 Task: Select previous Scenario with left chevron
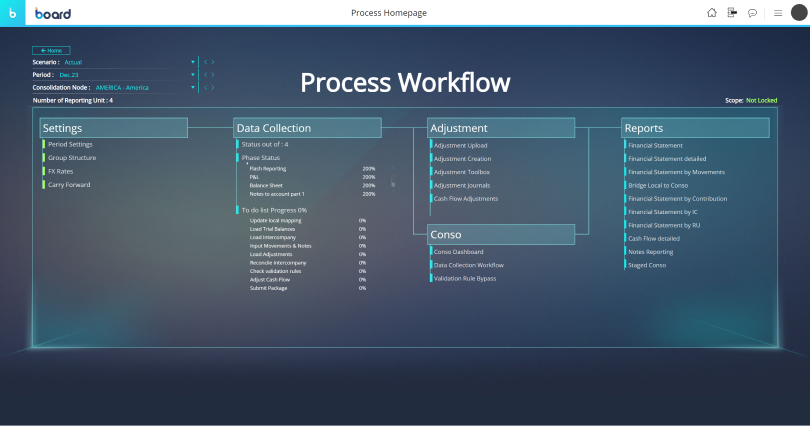(x=206, y=62)
